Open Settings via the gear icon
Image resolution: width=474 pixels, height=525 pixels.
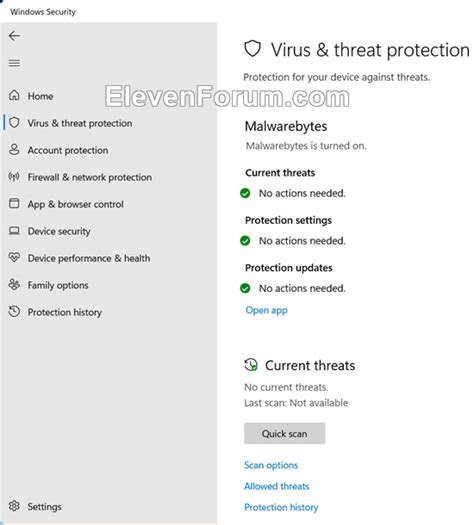(x=14, y=506)
